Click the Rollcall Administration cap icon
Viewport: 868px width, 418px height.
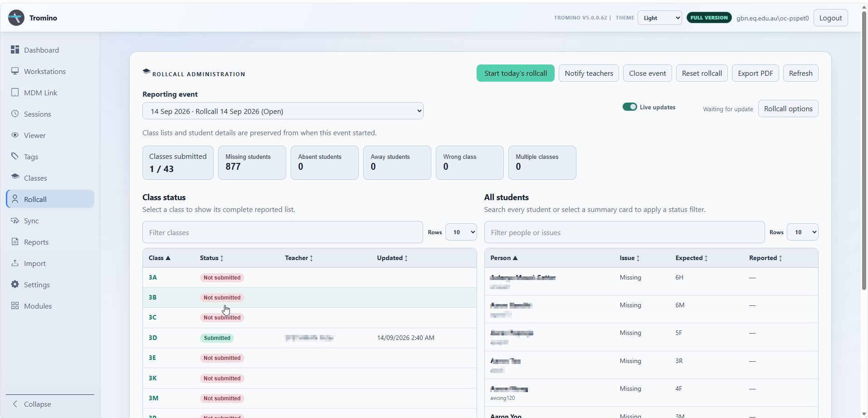pyautogui.click(x=146, y=72)
